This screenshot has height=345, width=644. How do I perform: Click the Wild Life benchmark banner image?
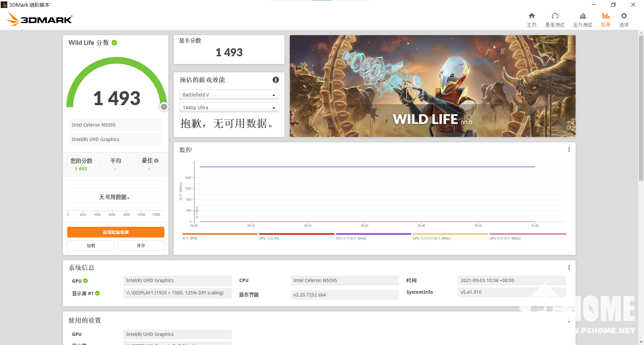(x=432, y=86)
